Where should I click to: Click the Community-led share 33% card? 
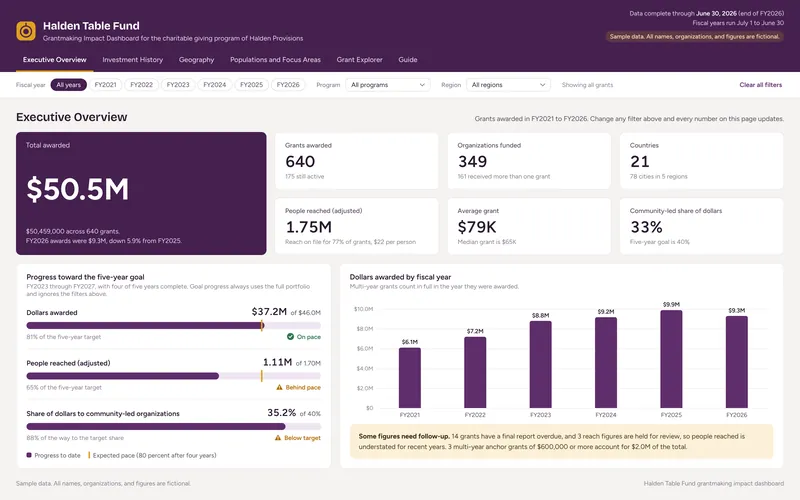click(702, 226)
